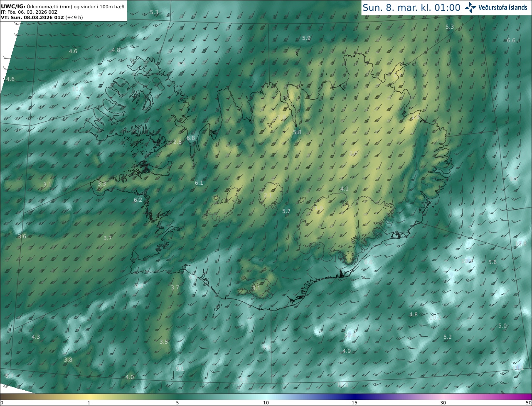Viewport: 532px width, 406px height.
Task: Click the map value '3.8' in the southwest
Action: pos(68,360)
